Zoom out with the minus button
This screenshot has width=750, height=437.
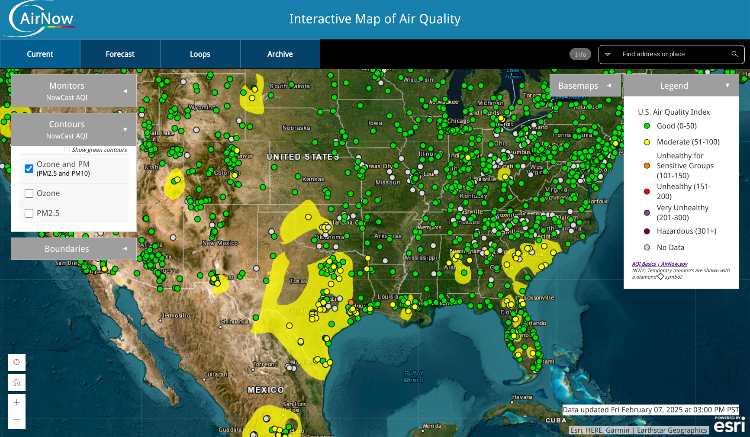click(17, 420)
